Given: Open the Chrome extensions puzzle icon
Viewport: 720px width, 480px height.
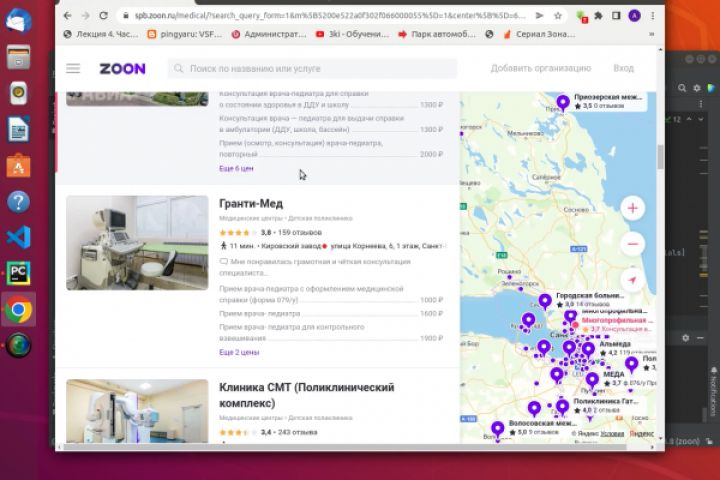Looking at the screenshot, I should pyautogui.click(x=598, y=16).
